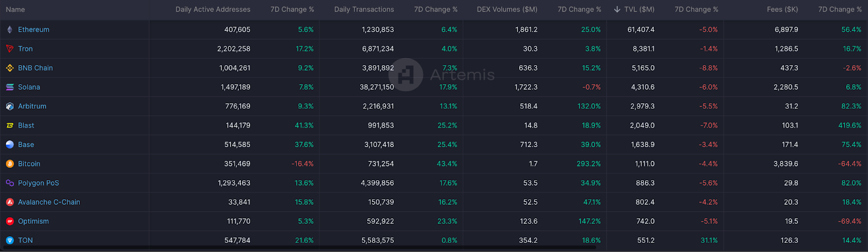The height and width of the screenshot is (252, 868).
Task: Select BNB Chain DEX volume 636.3
Action: click(528, 68)
